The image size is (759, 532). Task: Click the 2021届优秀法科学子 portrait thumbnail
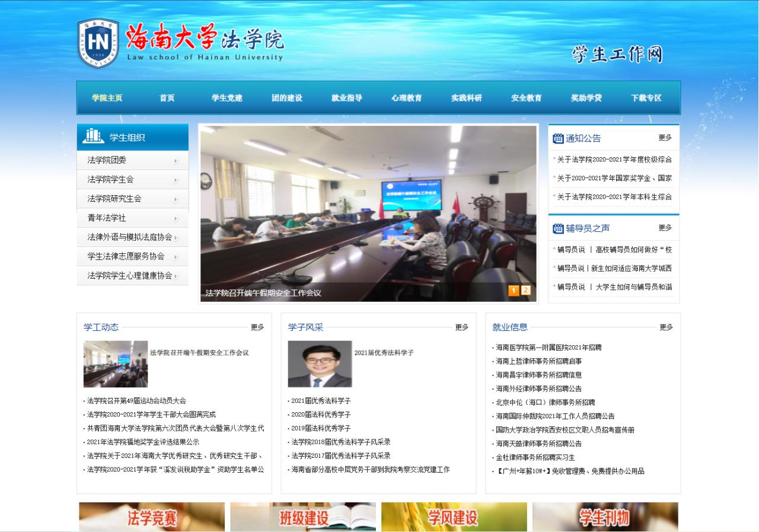320,364
